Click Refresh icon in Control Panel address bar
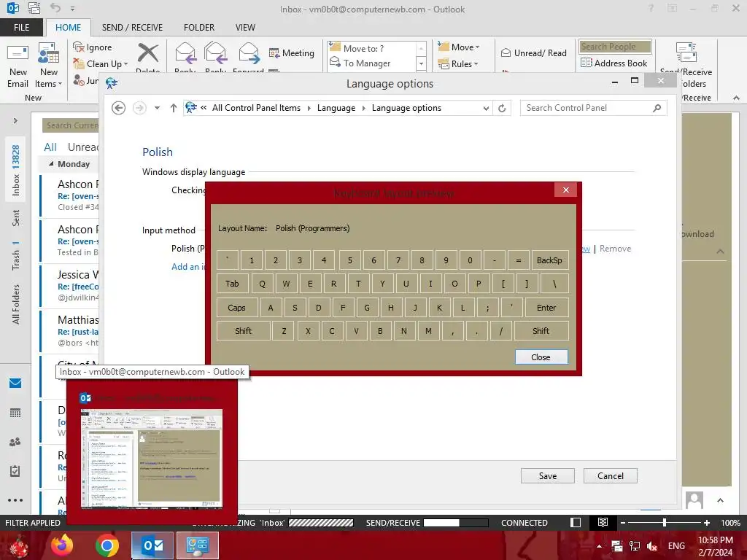The height and width of the screenshot is (560, 747). (x=502, y=108)
